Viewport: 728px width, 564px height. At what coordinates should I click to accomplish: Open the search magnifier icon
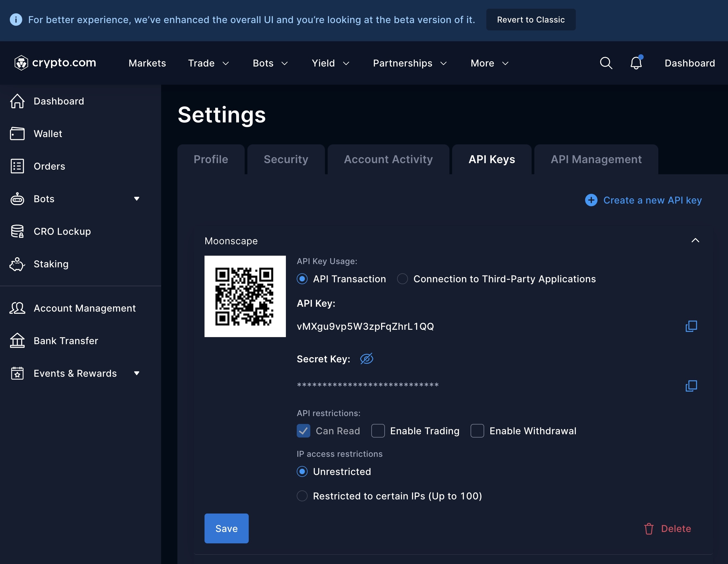606,63
